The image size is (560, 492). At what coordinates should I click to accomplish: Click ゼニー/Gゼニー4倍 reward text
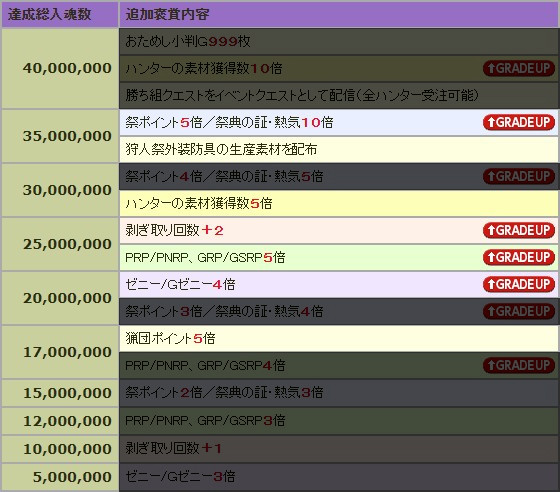coord(180,285)
